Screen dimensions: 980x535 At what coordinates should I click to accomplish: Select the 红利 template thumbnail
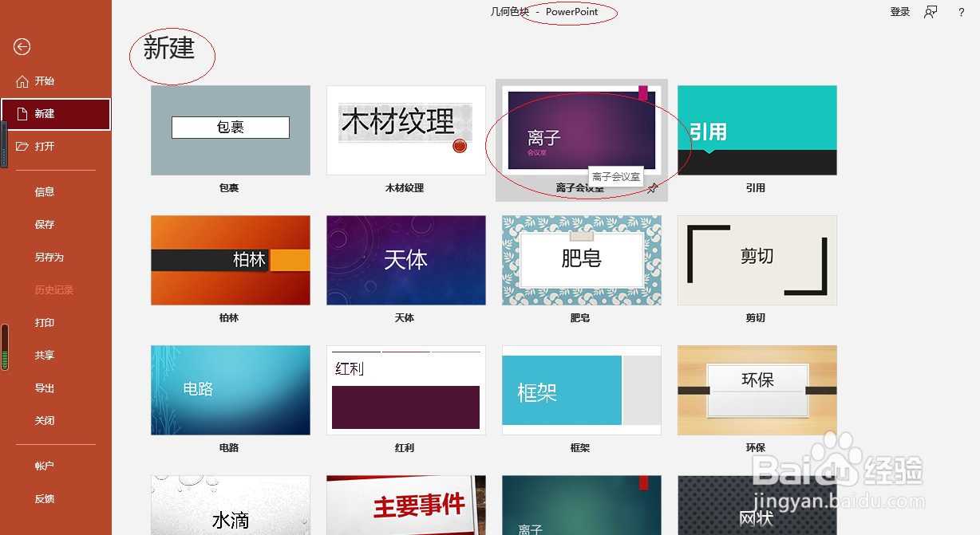[x=406, y=390]
